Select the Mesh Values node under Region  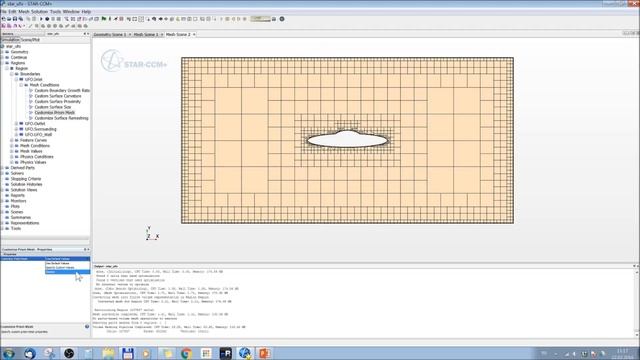[x=31, y=151]
